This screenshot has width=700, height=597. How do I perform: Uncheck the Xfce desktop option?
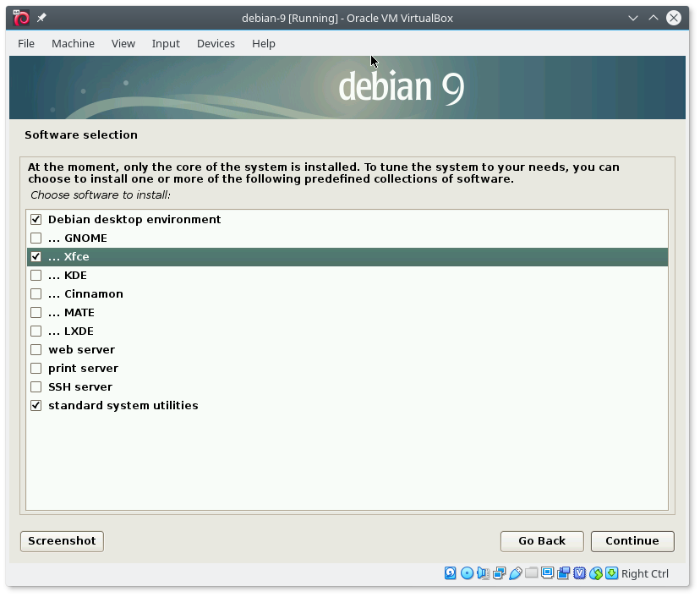pyautogui.click(x=36, y=257)
